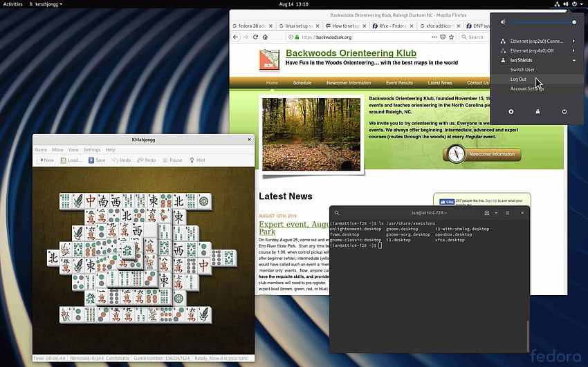
Task: Open the 'Expert event' news headline
Action: click(293, 227)
